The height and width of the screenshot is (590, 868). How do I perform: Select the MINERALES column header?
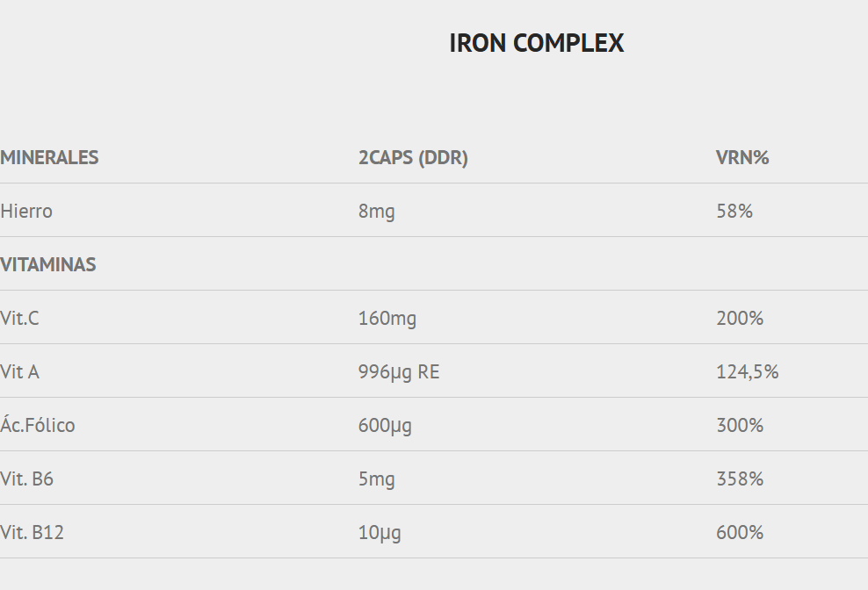(49, 158)
